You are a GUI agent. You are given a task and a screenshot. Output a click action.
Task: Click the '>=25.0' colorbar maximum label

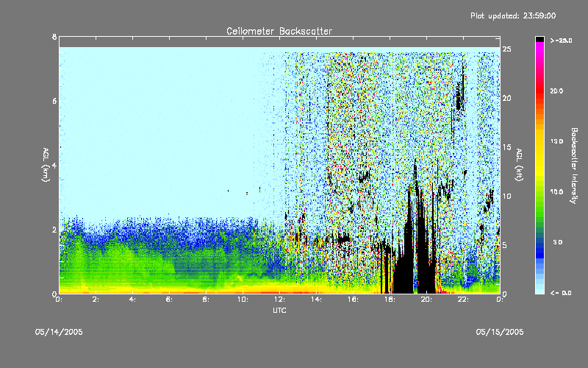point(562,40)
